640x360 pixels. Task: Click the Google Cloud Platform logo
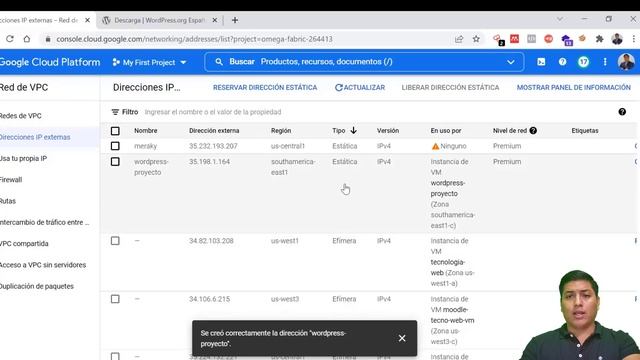pos(50,62)
